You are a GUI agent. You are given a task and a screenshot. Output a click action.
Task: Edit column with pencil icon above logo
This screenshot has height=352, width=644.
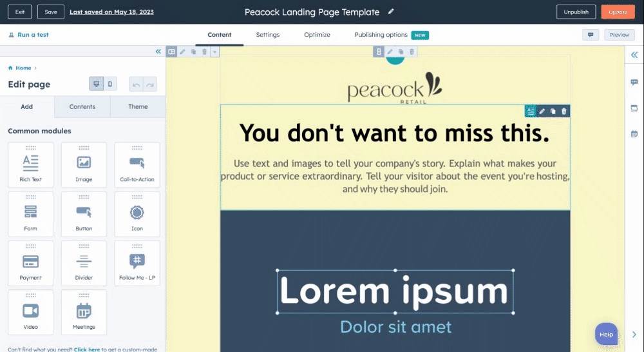pos(390,52)
